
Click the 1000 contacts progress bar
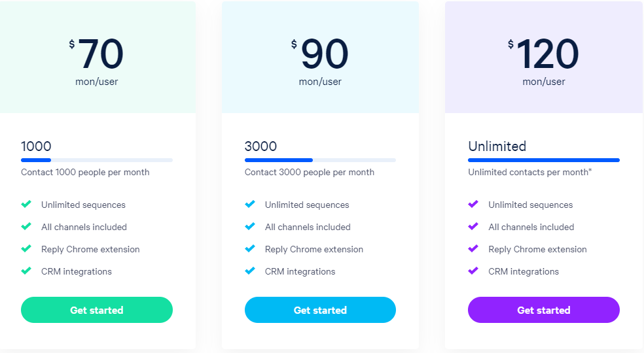tap(96, 160)
